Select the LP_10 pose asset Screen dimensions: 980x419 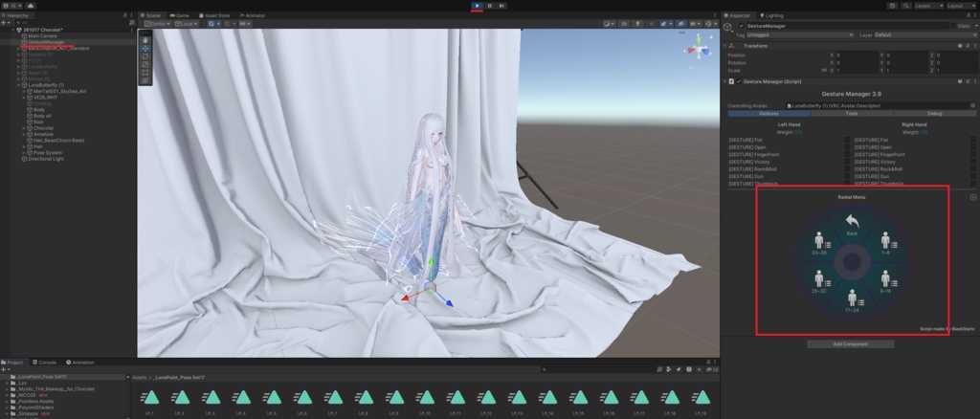click(425, 401)
